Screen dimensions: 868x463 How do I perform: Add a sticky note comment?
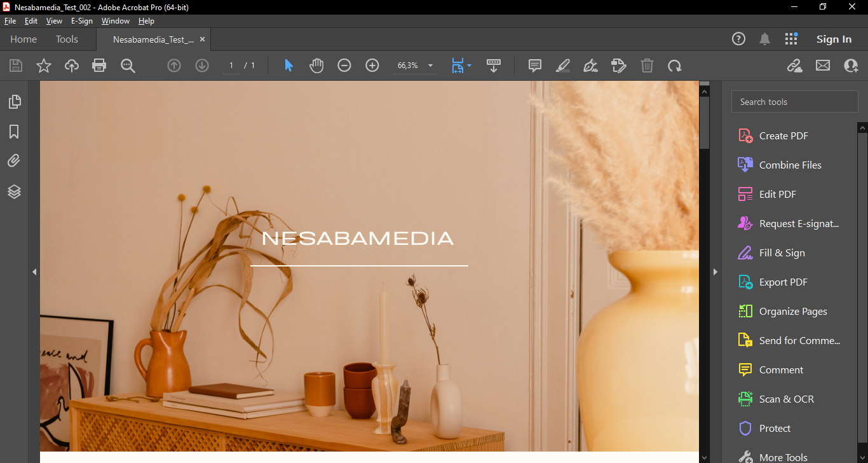point(535,66)
